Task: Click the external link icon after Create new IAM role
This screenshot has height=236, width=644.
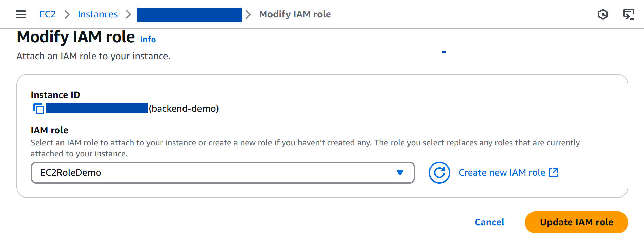Action: click(553, 173)
